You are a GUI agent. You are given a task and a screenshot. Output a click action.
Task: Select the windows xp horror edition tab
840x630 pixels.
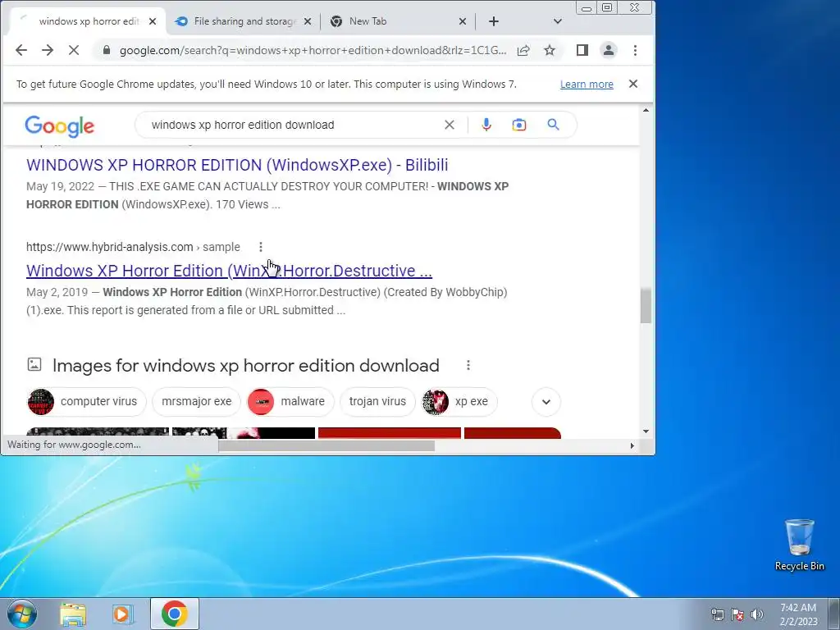89,21
